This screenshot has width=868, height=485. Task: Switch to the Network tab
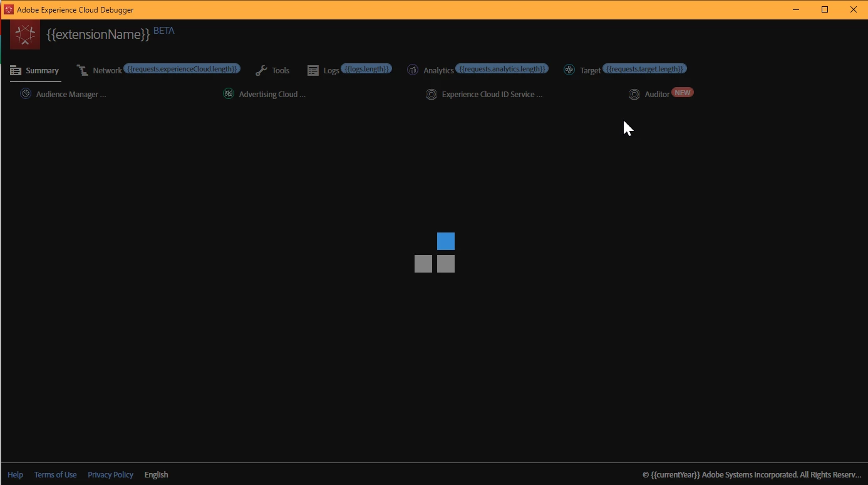point(107,71)
